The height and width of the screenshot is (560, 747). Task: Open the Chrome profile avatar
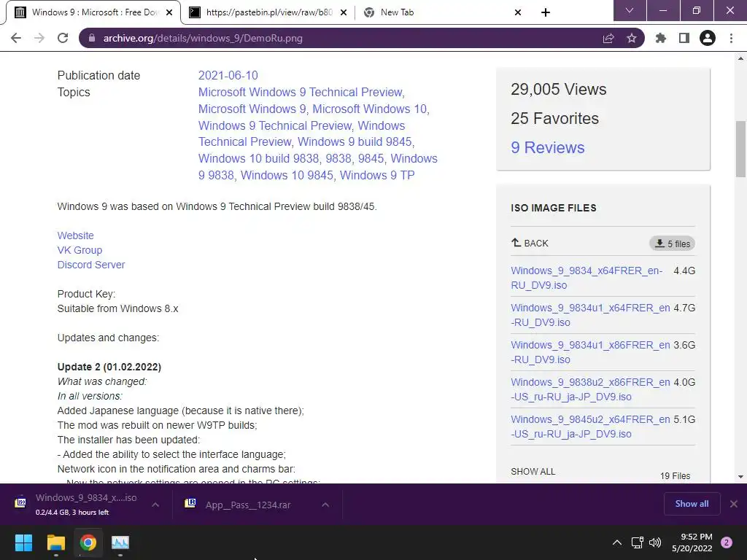[708, 38]
